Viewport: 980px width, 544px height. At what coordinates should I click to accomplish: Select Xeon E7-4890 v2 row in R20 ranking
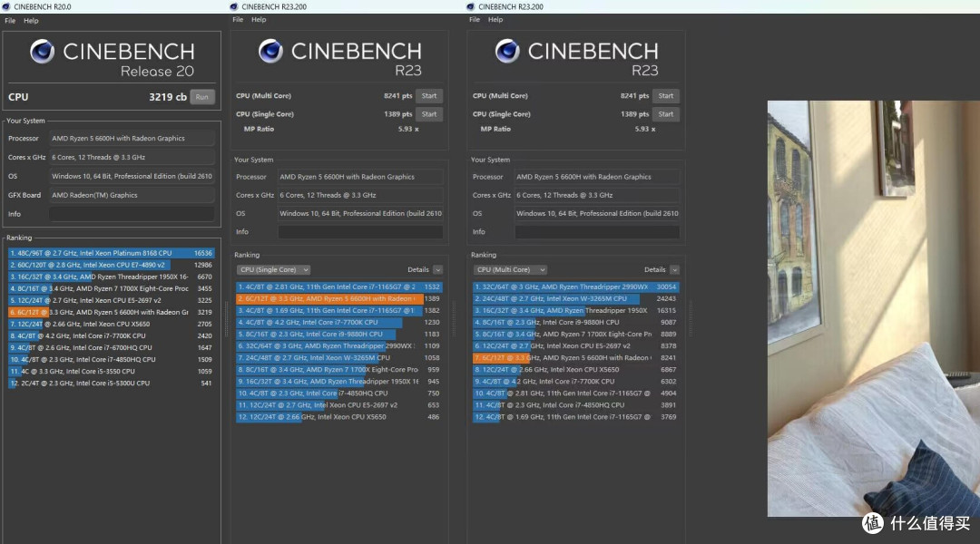[x=112, y=265]
